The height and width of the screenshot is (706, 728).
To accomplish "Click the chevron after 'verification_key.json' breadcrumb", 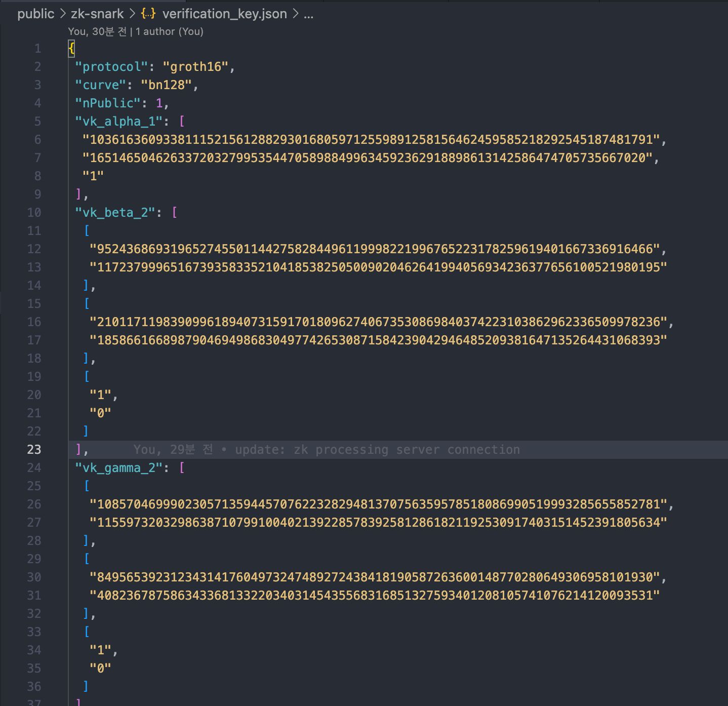I will (x=296, y=14).
